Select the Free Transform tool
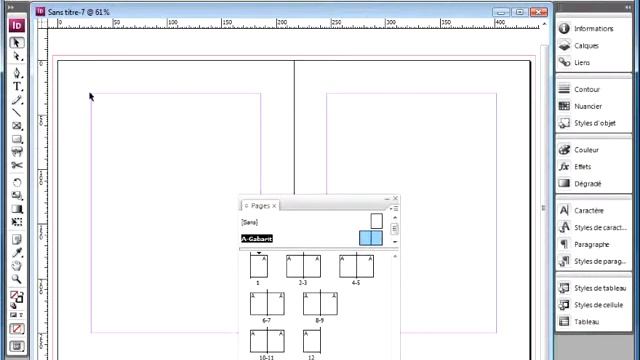The width and height of the screenshot is (640, 360). [x=16, y=222]
